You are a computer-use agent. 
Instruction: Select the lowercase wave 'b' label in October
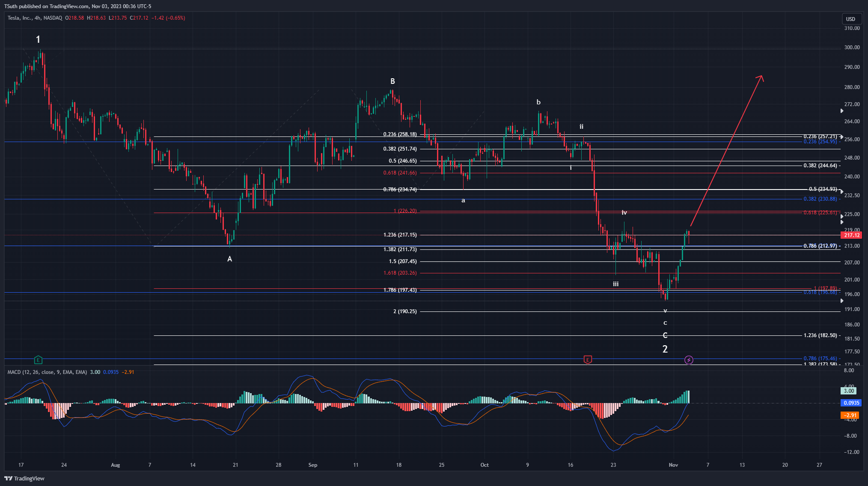click(x=538, y=102)
